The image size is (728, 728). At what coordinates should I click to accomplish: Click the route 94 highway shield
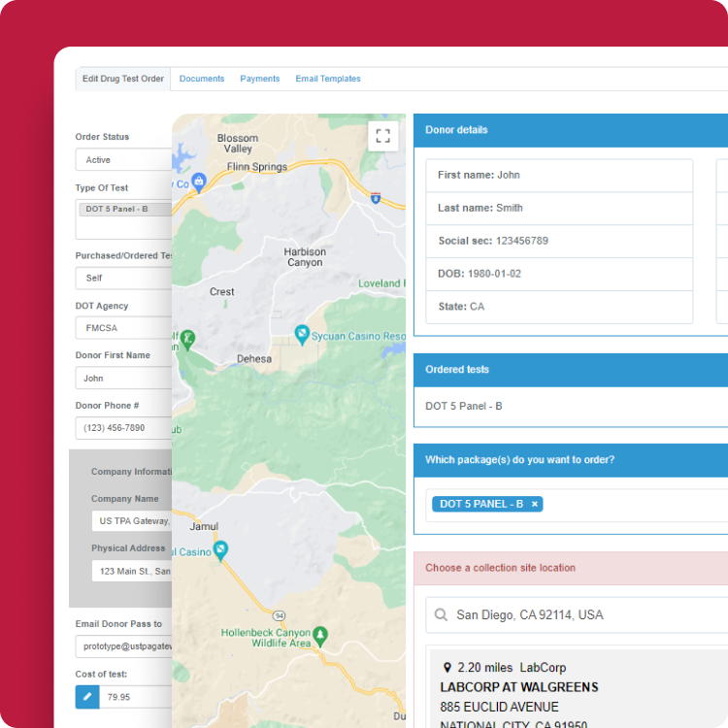pyautogui.click(x=279, y=615)
